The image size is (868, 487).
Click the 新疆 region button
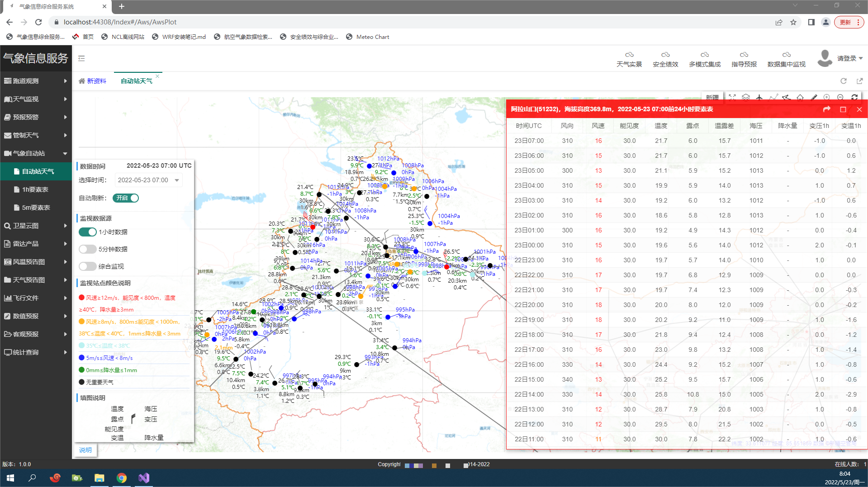pyautogui.click(x=712, y=97)
